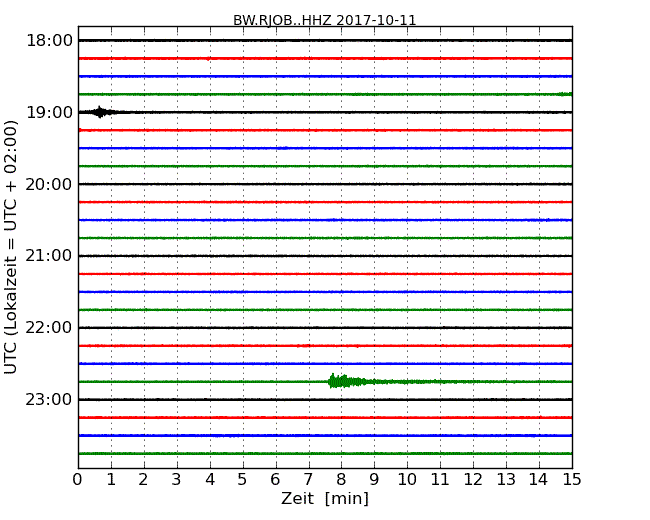Click the 18:00 y-axis time label

point(49,41)
